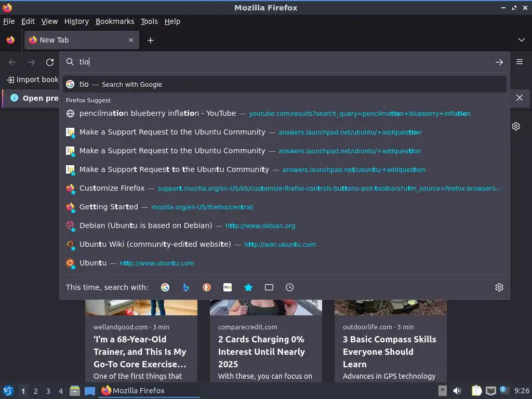Click the outdoorlife.com article thumbnail
This screenshot has height=399, width=532.
point(391,308)
